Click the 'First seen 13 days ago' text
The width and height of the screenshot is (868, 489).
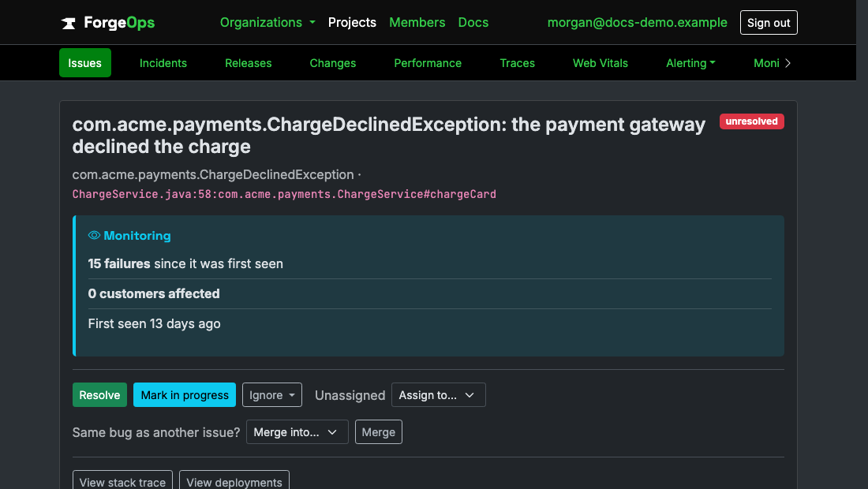155,323
